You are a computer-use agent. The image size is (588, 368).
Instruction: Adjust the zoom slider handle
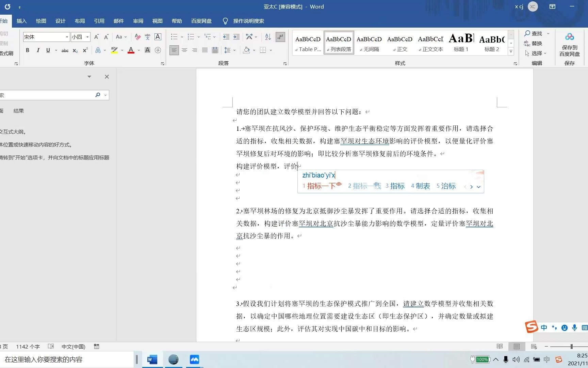tap(572, 347)
